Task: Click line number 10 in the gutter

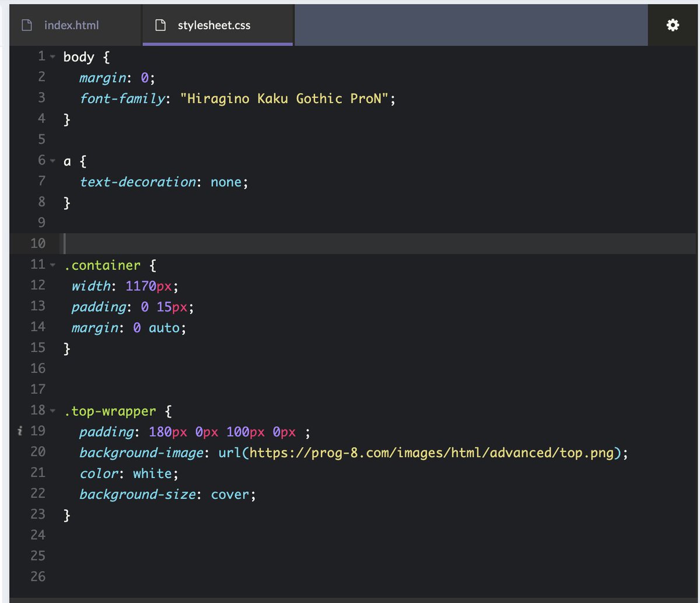Action: pos(37,244)
